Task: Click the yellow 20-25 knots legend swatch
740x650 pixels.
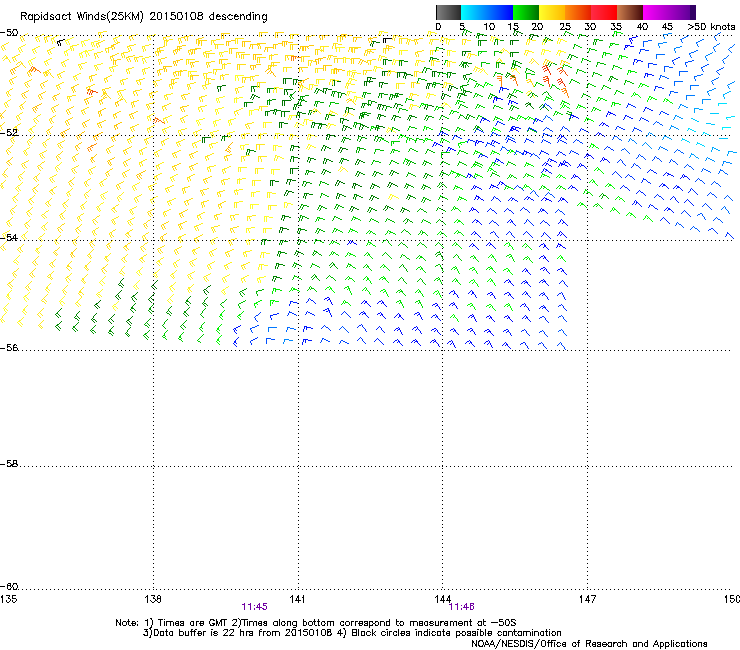Action: click(x=552, y=12)
